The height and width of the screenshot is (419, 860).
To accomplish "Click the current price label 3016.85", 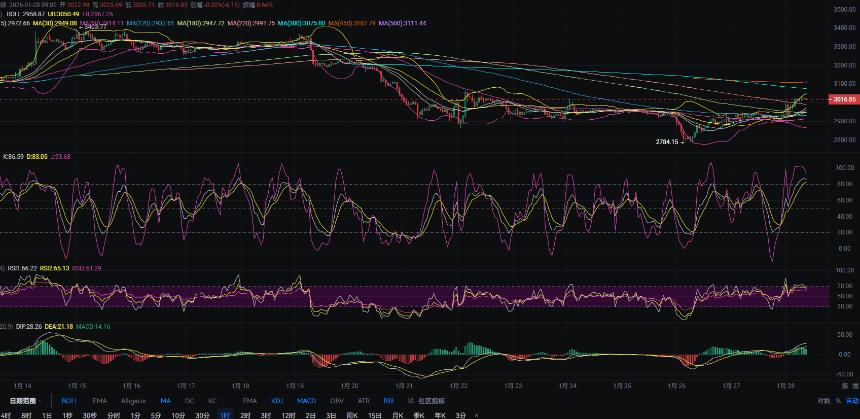I will point(845,99).
